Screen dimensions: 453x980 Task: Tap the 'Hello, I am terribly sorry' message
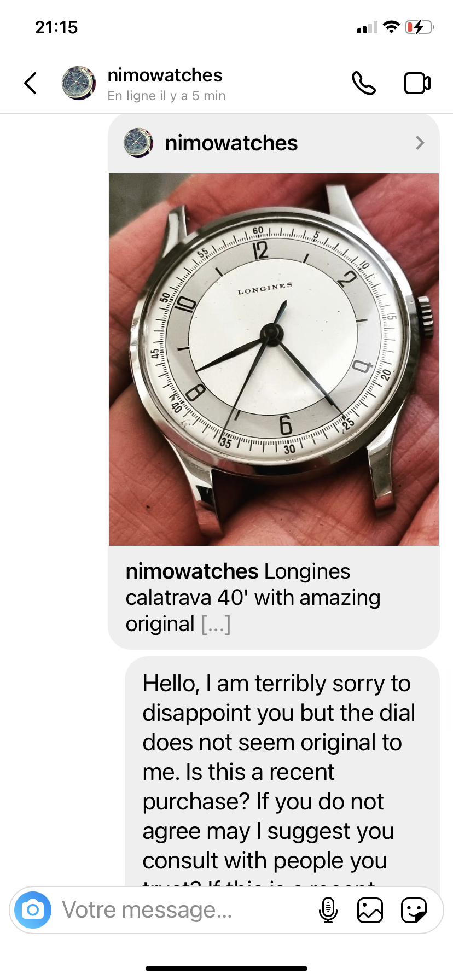pos(282,772)
